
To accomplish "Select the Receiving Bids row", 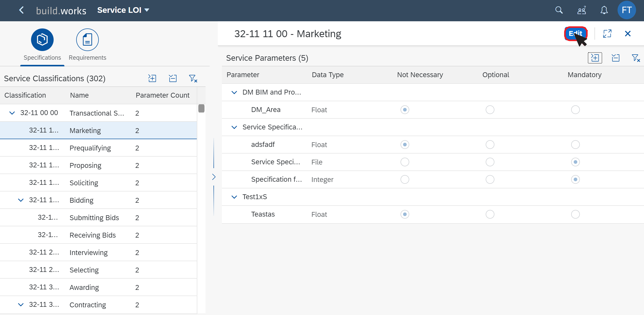I will point(99,235).
